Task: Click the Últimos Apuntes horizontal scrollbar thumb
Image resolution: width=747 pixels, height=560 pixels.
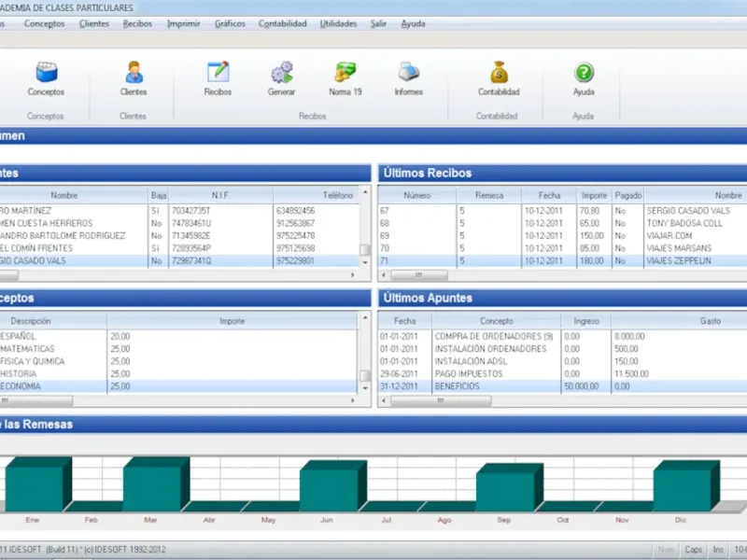Action: pyautogui.click(x=441, y=400)
